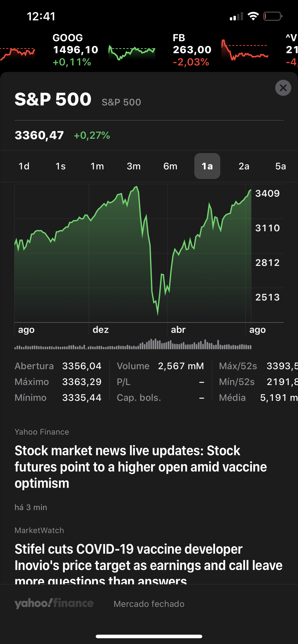The width and height of the screenshot is (298, 644).
Task: Switch chart to 5a range
Action: (280, 166)
